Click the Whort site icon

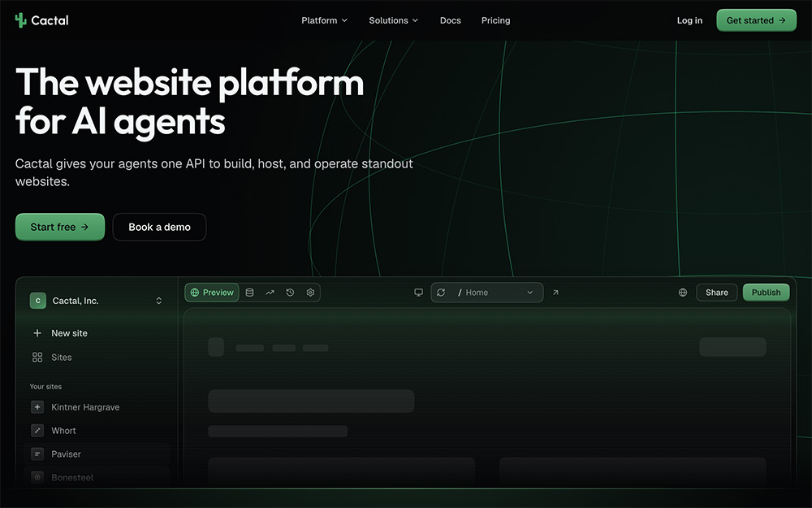(37, 431)
